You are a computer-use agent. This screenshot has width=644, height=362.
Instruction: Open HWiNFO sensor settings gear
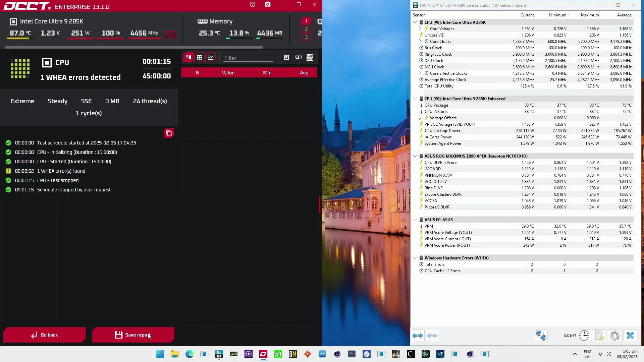615,336
